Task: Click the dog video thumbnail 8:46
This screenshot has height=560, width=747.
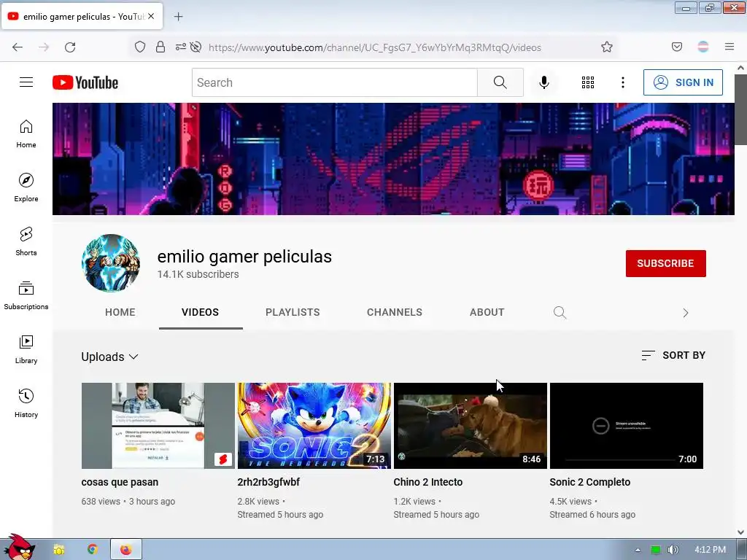Action: [x=471, y=426]
